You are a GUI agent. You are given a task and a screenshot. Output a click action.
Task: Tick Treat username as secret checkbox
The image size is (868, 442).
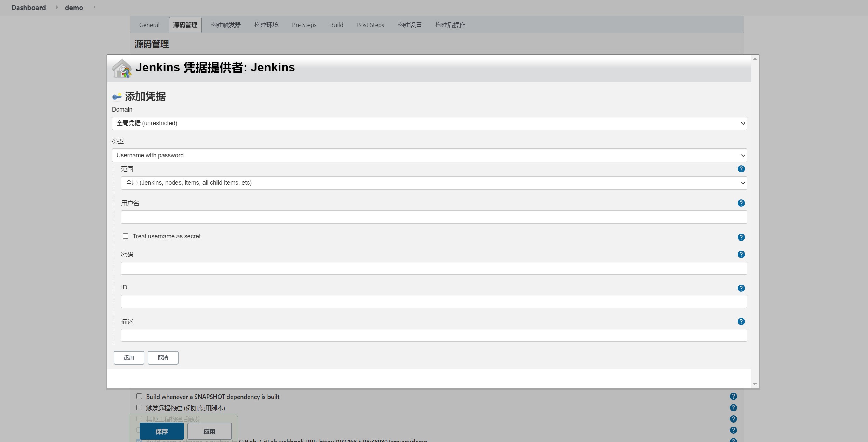pyautogui.click(x=126, y=236)
